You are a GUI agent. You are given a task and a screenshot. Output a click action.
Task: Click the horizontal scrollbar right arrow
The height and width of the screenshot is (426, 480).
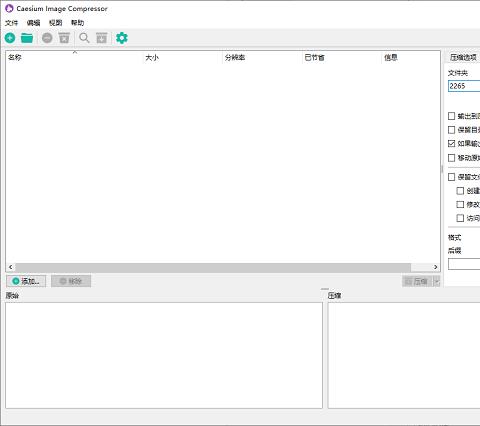(435, 267)
